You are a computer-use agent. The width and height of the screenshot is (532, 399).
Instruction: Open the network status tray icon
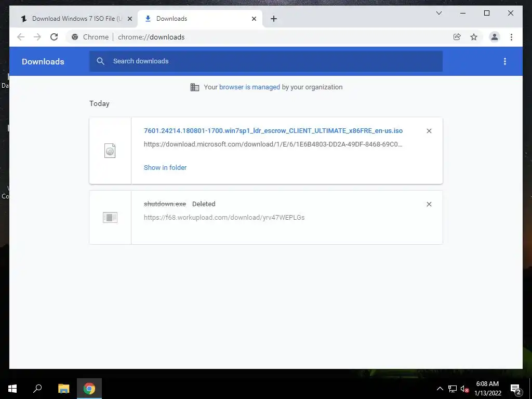(x=453, y=389)
